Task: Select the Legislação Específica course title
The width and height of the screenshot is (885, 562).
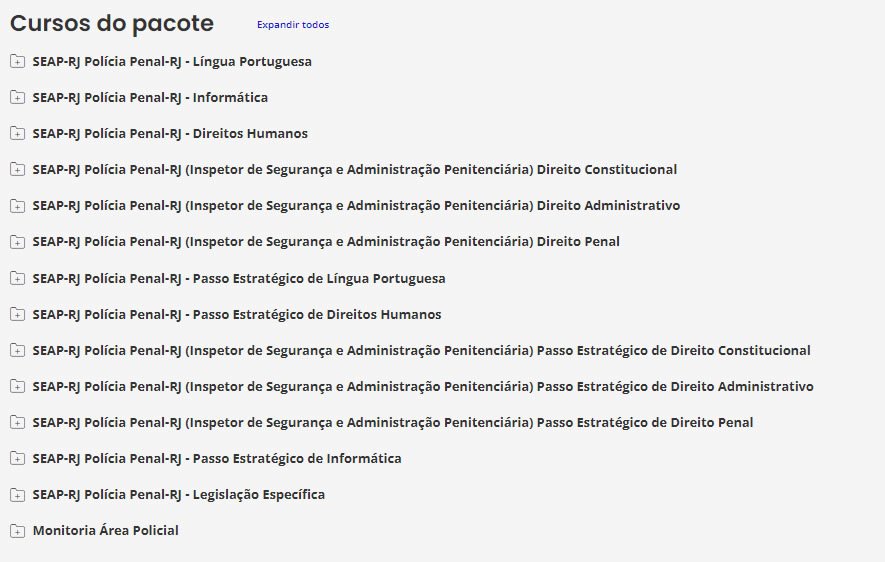Action: 178,495
